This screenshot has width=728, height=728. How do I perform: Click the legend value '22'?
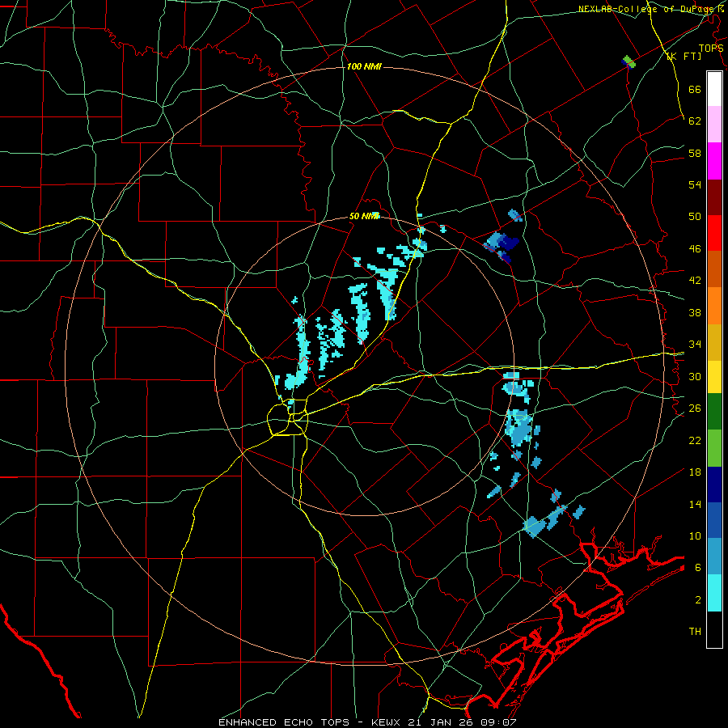[695, 440]
